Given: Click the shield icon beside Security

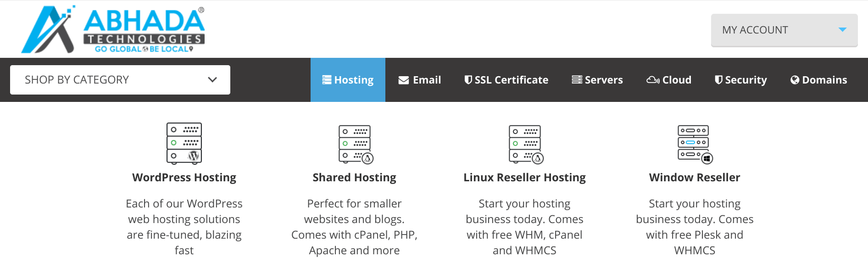Looking at the screenshot, I should click(719, 80).
